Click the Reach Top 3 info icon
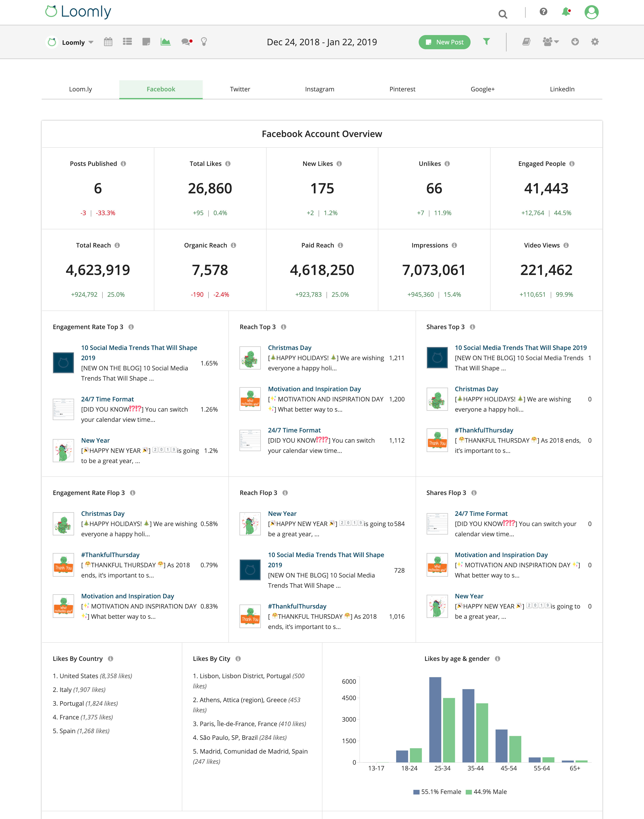The image size is (644, 819). click(284, 327)
